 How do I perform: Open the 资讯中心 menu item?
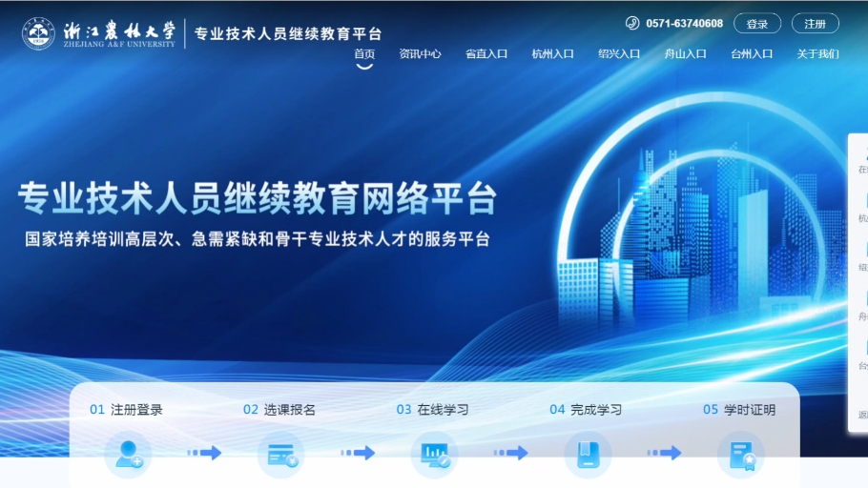[x=420, y=54]
